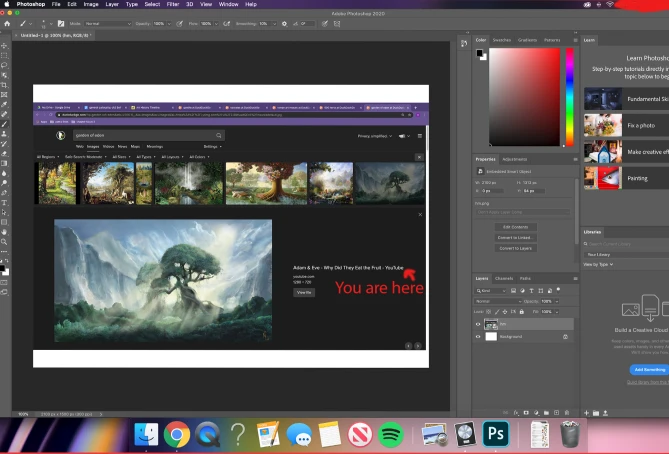Select the Move tool
Viewport: 669px width, 454px height.
click(4, 46)
